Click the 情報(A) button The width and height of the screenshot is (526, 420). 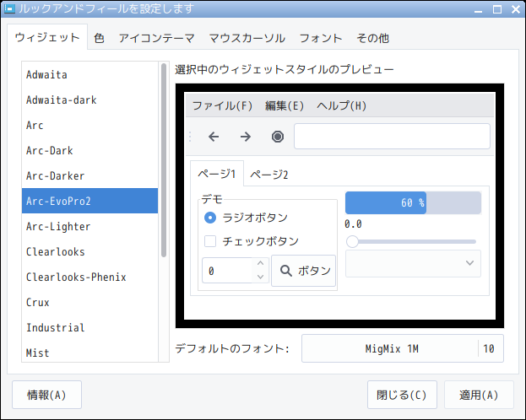pyautogui.click(x=46, y=395)
